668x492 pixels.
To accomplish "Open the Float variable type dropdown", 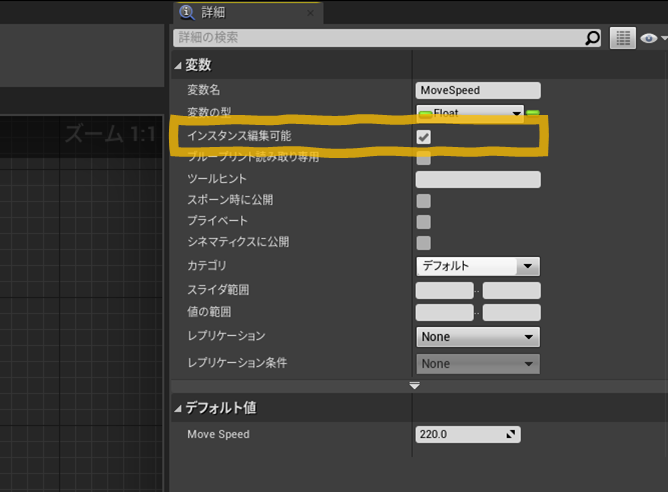I will (470, 113).
